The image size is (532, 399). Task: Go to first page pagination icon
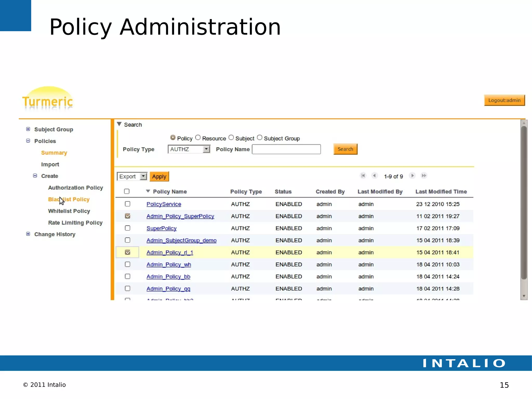[363, 176]
